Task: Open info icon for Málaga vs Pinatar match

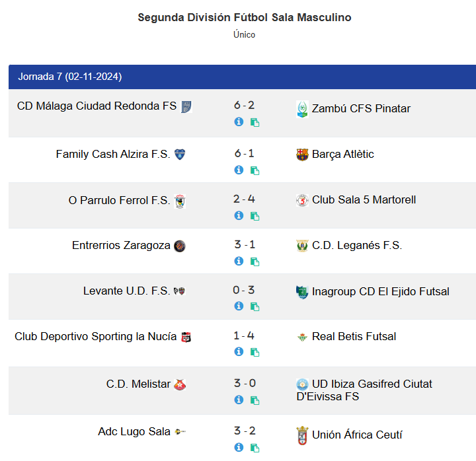Action: click(239, 122)
